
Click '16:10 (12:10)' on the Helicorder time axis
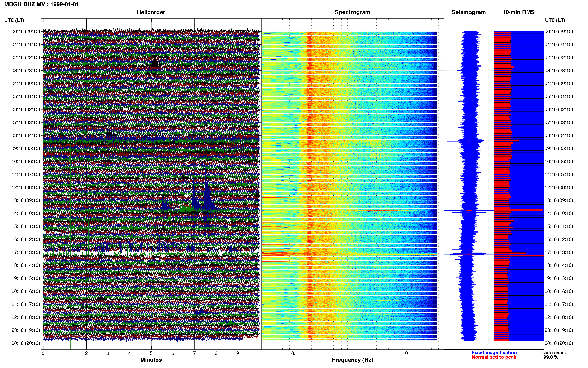(26, 239)
